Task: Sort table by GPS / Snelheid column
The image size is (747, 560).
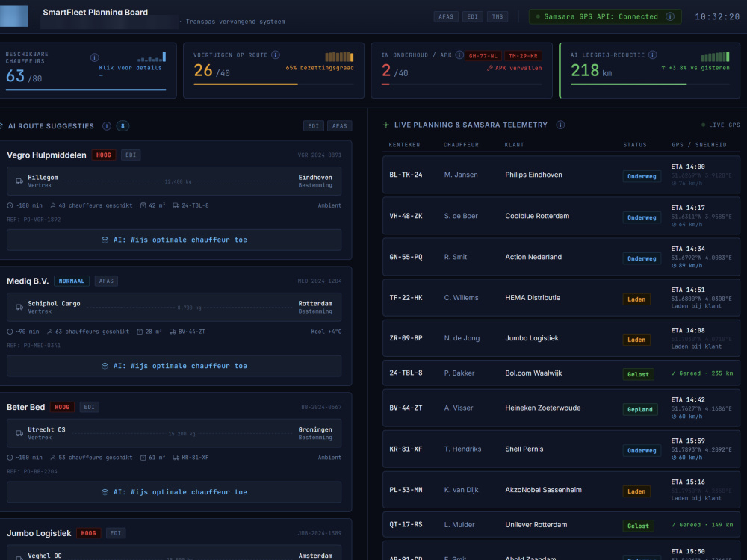Action: [x=699, y=145]
